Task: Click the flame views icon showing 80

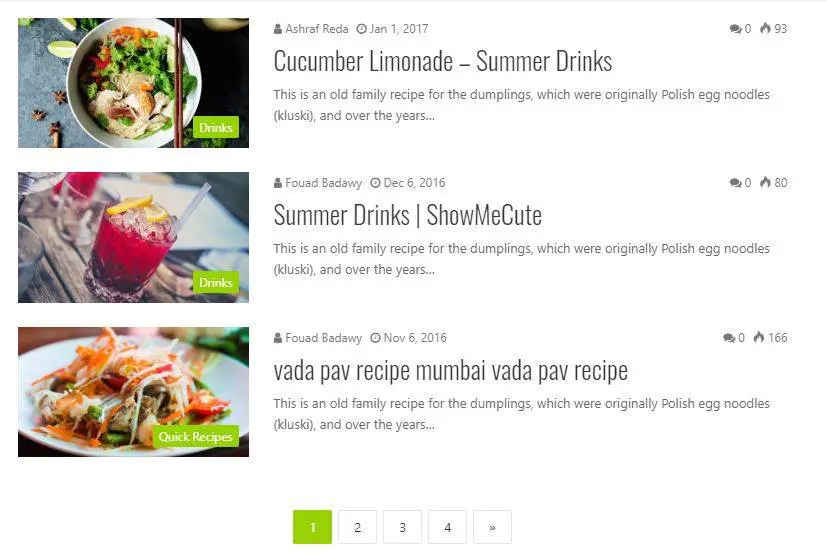Action: [765, 182]
